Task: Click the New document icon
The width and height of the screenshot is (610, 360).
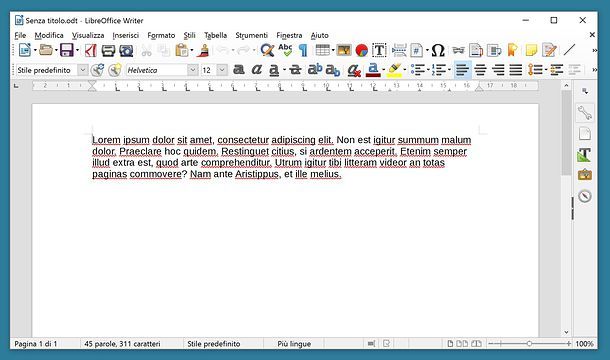Action: tap(25, 50)
